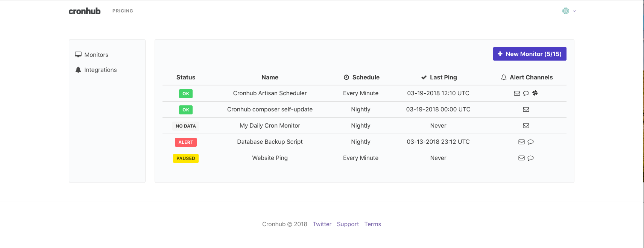Open the Support footer link

click(x=348, y=224)
